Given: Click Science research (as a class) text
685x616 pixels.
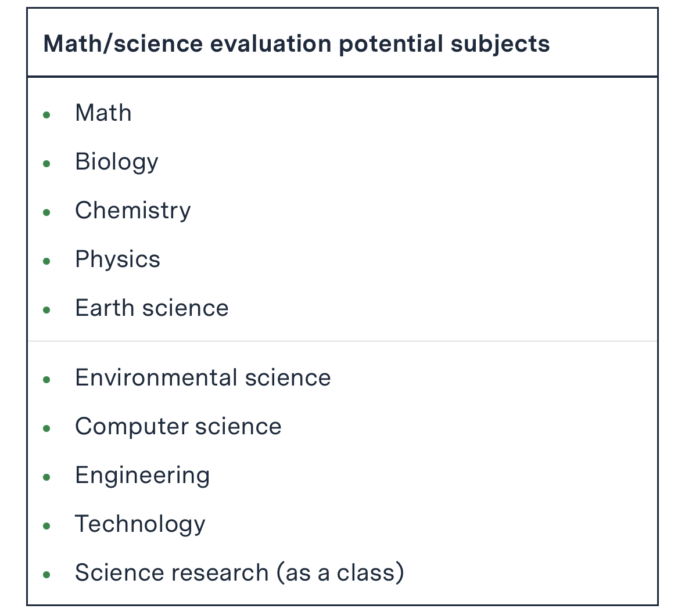Looking at the screenshot, I should [239, 573].
